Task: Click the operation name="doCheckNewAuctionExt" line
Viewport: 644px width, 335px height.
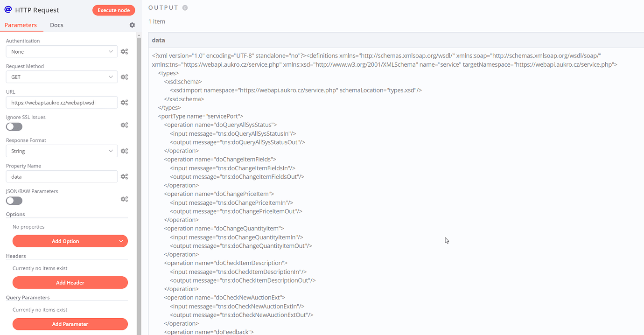Action: (224, 297)
